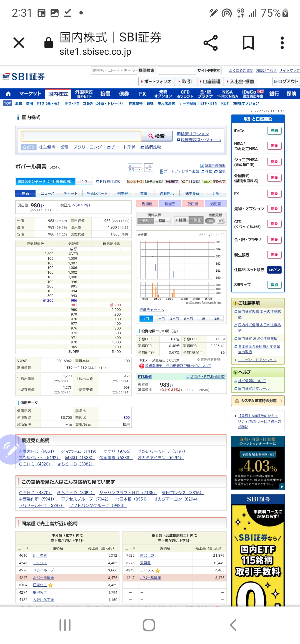Open 全板 popup window link

point(220,171)
